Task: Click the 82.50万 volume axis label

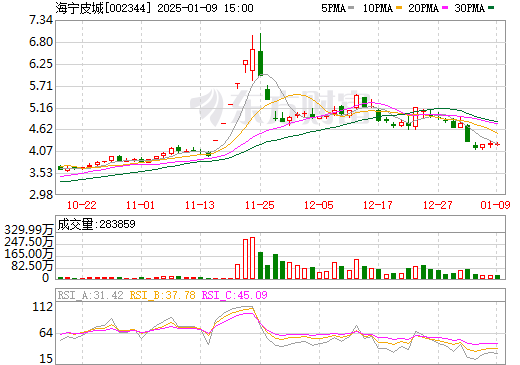Action: click(x=32, y=266)
